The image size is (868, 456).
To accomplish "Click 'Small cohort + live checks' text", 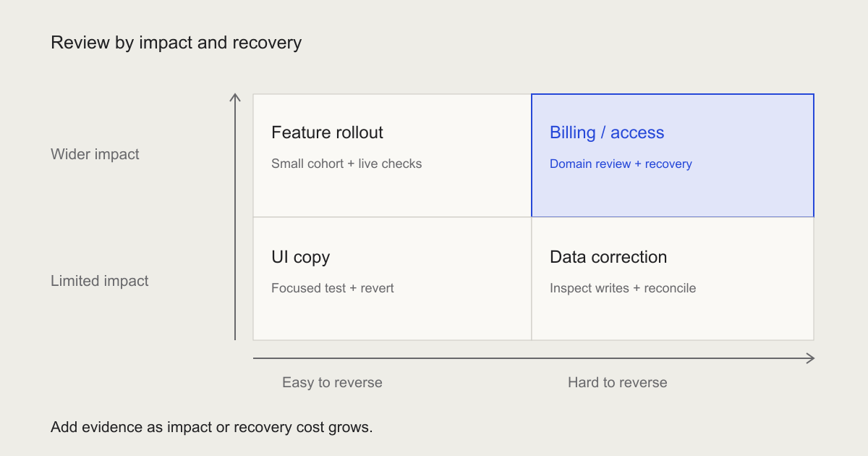I will click(346, 164).
